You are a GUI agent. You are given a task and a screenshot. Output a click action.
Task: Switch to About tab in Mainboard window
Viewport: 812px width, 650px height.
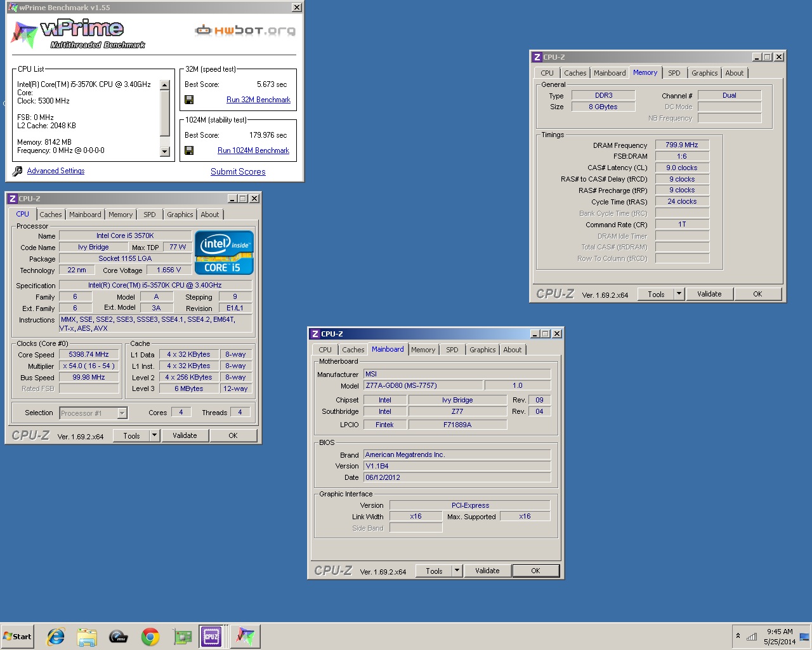tap(513, 350)
